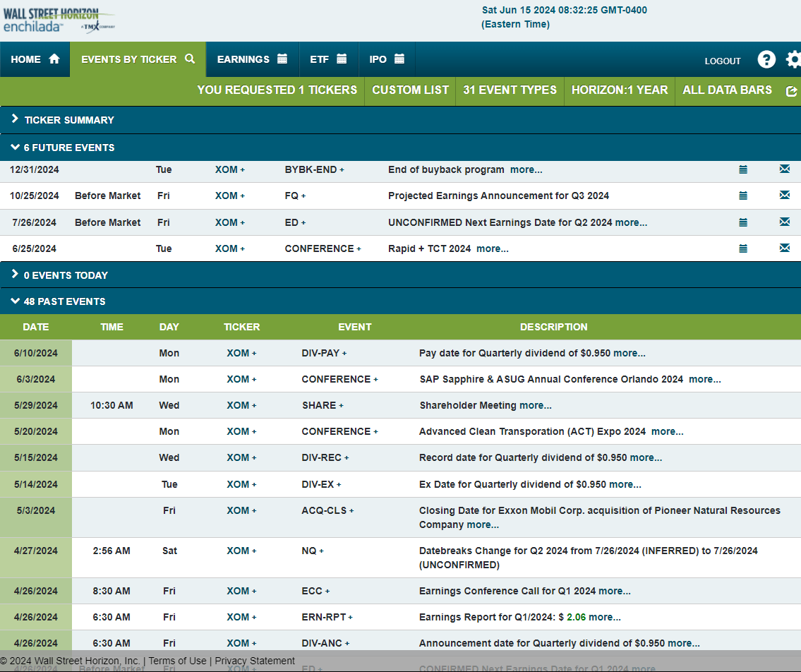Open the All Data Bars option

(x=728, y=90)
